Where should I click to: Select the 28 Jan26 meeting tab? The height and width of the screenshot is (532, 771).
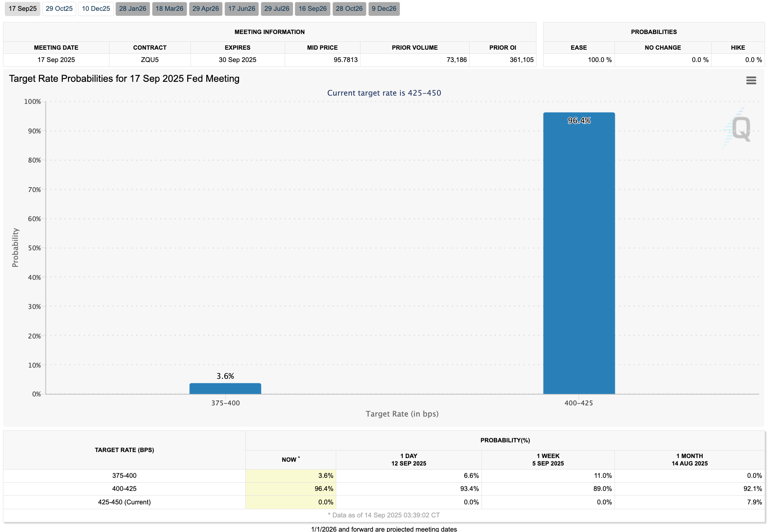(x=133, y=9)
